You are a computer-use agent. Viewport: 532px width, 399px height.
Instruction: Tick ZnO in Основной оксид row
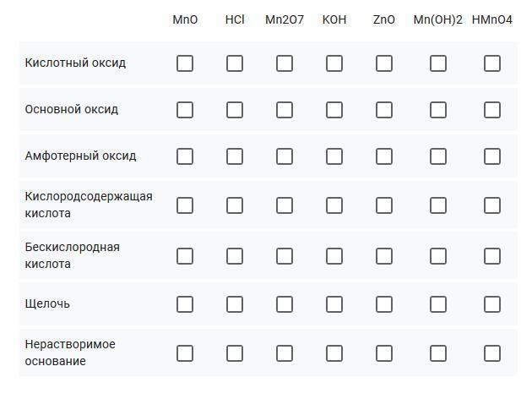pyautogui.click(x=384, y=110)
